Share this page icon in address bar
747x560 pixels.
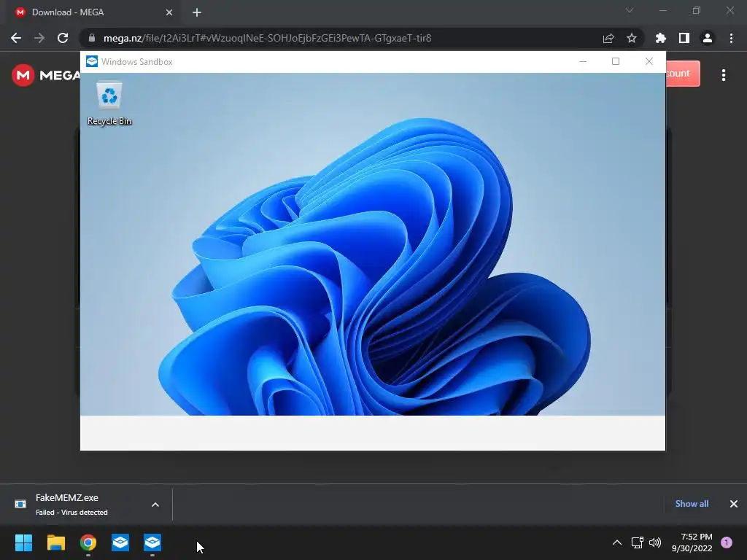click(608, 38)
